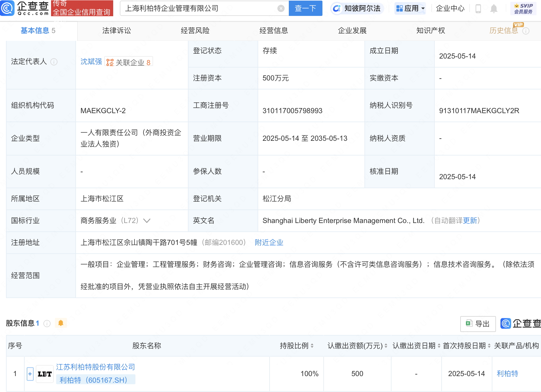
Task: Select the 注册资本 value 500万元
Action: pos(276,78)
